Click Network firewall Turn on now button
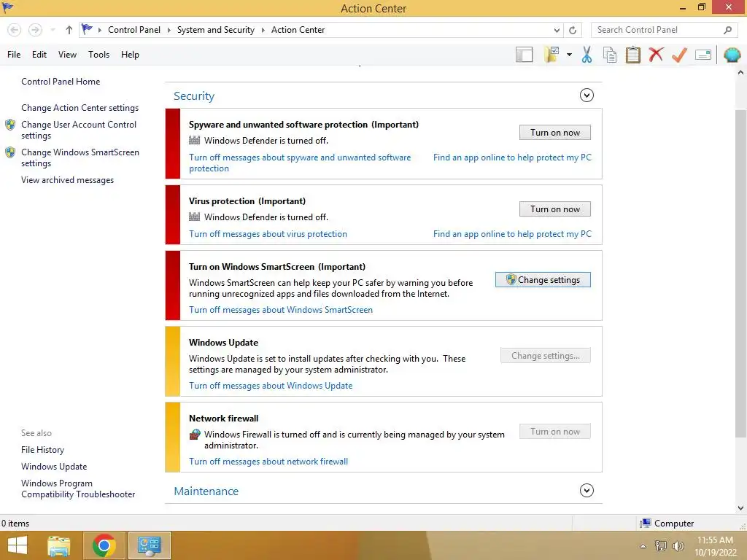 555,432
